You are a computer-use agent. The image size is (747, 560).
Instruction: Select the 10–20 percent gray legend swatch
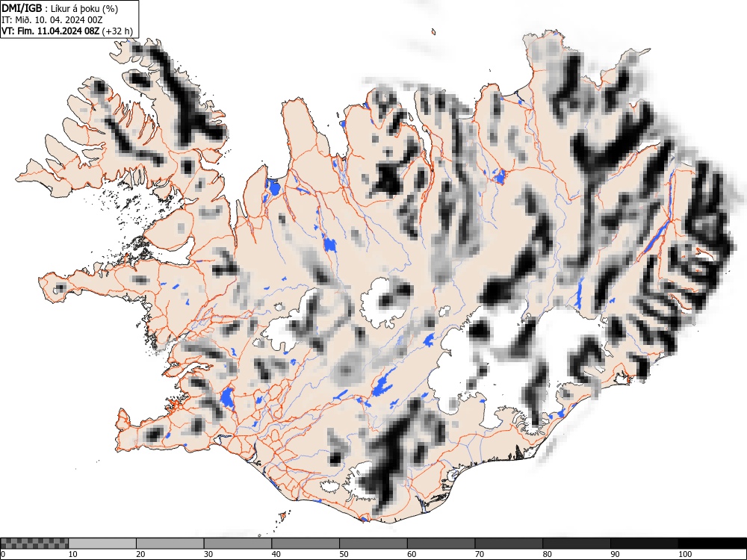tap(102, 544)
